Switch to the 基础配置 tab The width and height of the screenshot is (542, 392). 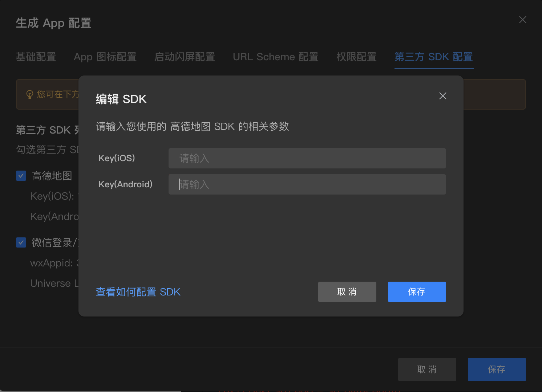[x=36, y=57]
